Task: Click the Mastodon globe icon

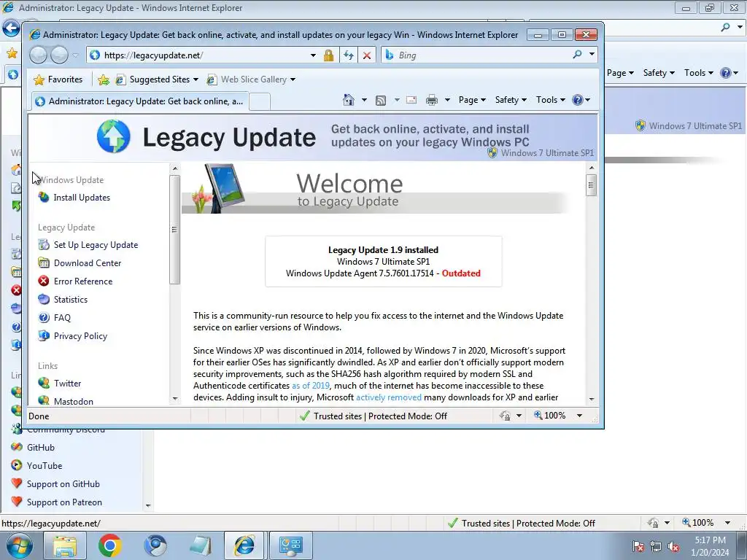Action: click(x=44, y=401)
